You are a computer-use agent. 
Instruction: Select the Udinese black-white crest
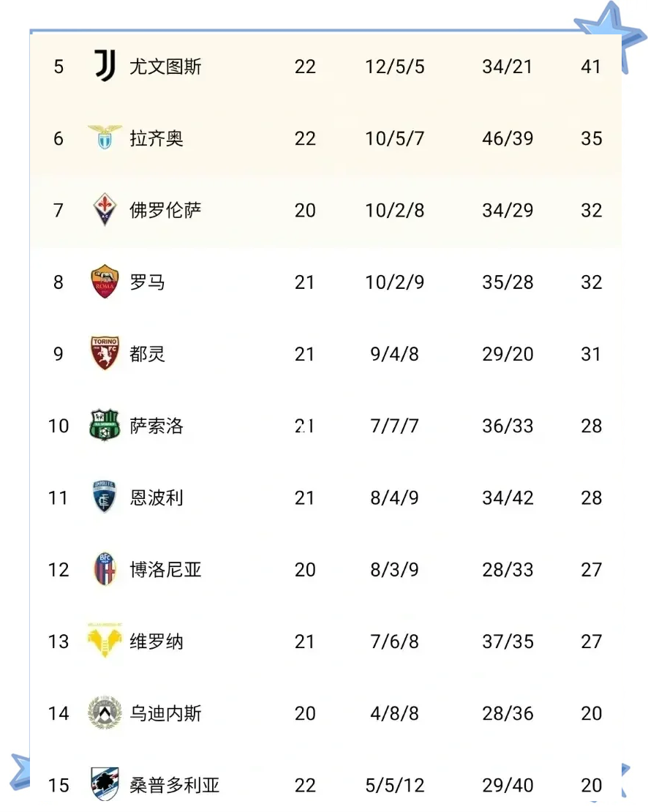pyautogui.click(x=105, y=713)
